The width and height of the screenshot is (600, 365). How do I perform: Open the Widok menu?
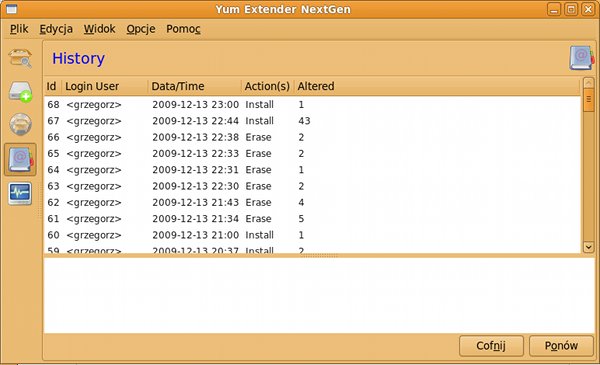pyautogui.click(x=99, y=29)
